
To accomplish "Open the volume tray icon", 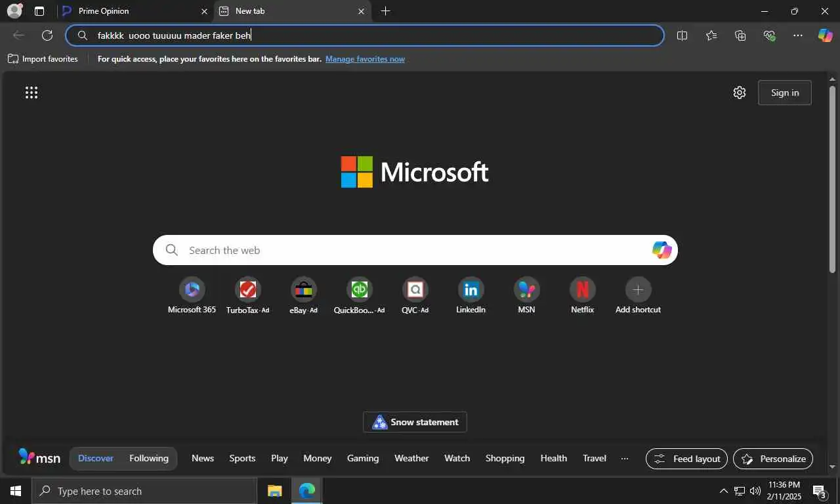I will click(755, 491).
